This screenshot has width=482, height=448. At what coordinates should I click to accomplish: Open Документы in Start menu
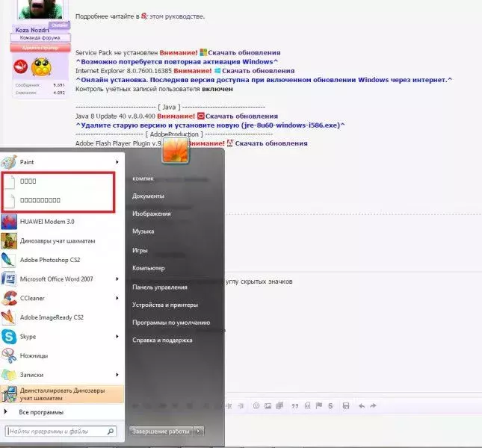point(148,196)
